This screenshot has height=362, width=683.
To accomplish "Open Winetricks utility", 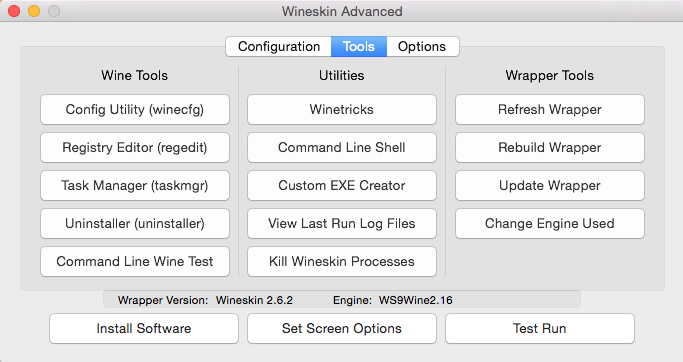I will click(x=342, y=109).
